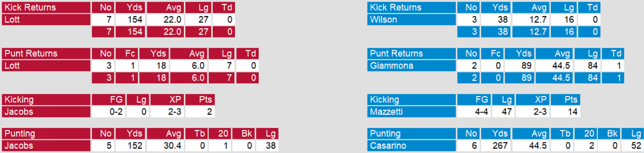Click the red Kick Returns header
Viewport: 644px width, 153px height.
(46, 7)
